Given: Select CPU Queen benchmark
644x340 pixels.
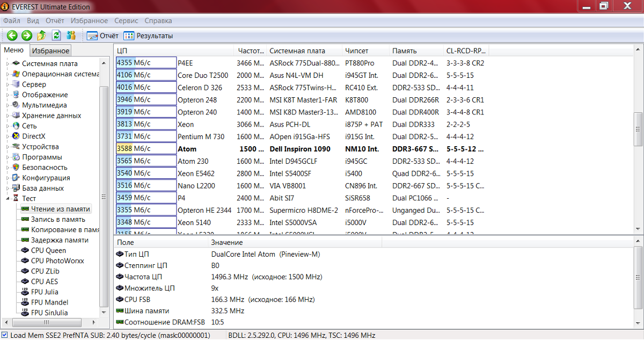Looking at the screenshot, I should click(48, 250).
